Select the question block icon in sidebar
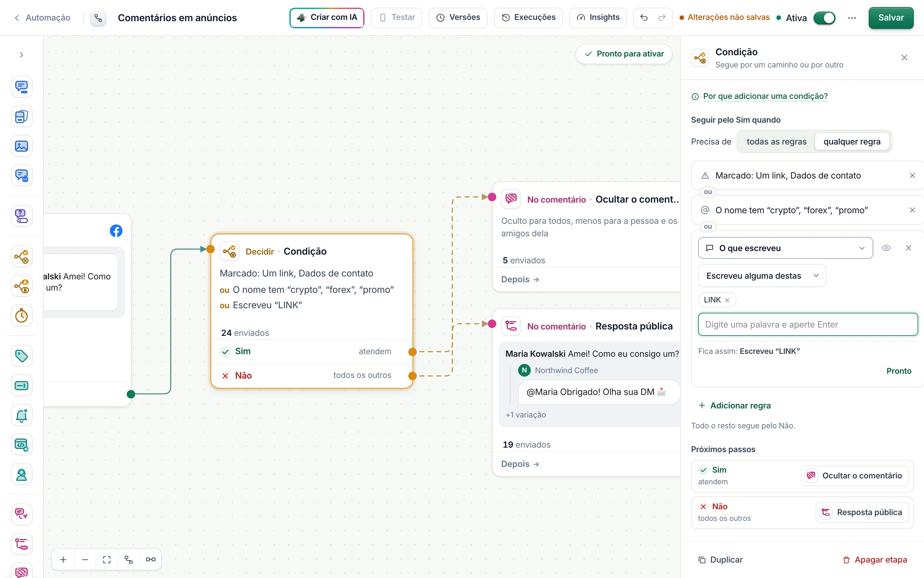The height and width of the screenshot is (578, 924). 21,216
